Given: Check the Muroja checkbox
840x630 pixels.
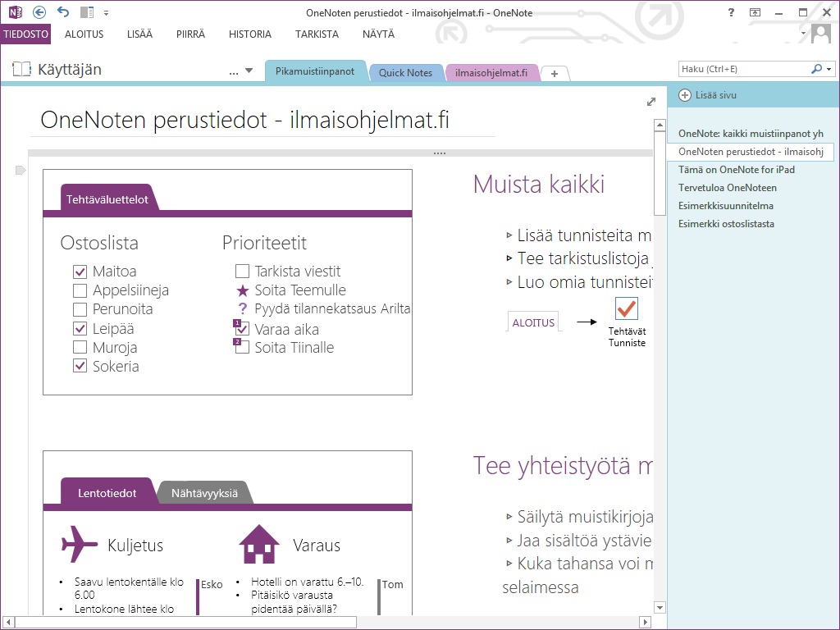Looking at the screenshot, I should tap(80, 347).
